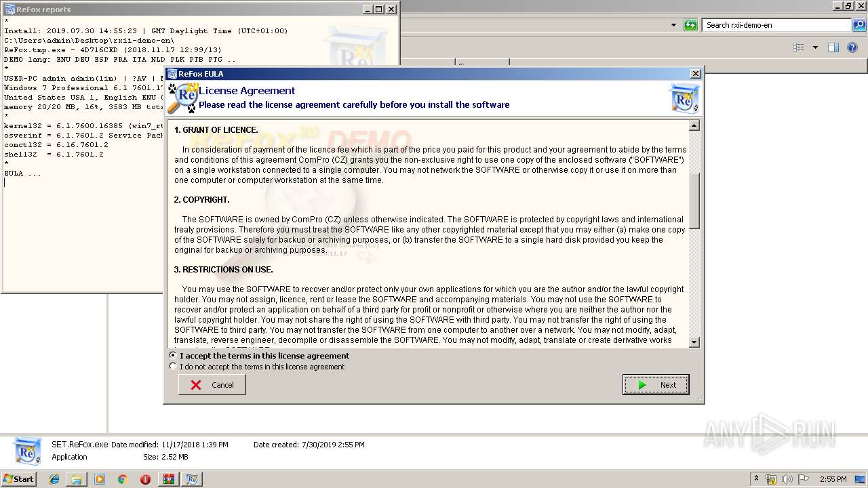Open Explorer help question mark icon

click(852, 47)
